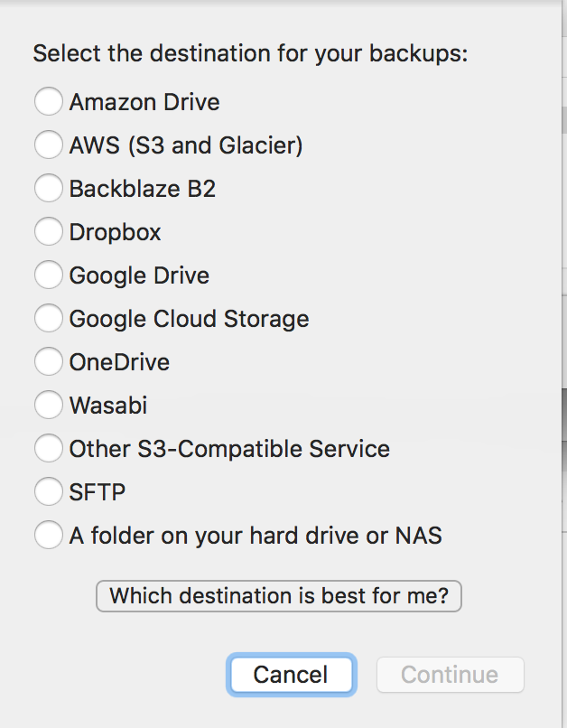The width and height of the screenshot is (567, 728).
Task: Select the SFTP destination option
Action: click(49, 492)
